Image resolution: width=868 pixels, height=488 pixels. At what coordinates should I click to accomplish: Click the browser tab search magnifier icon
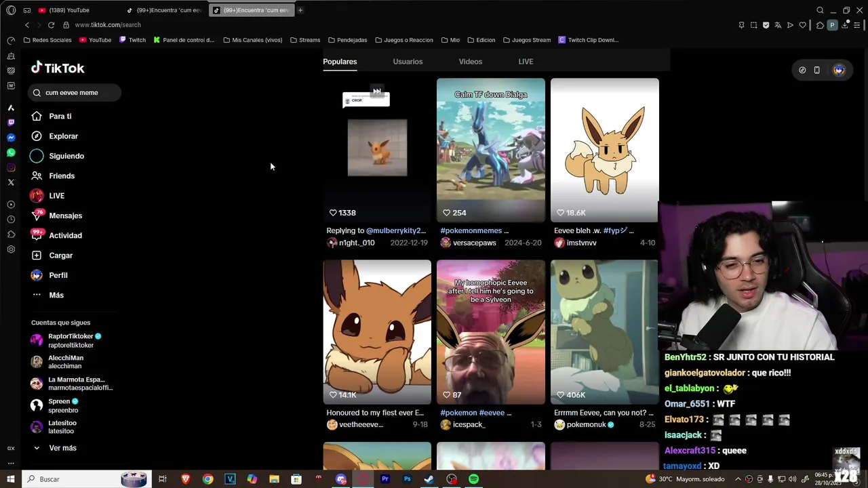pyautogui.click(x=820, y=10)
